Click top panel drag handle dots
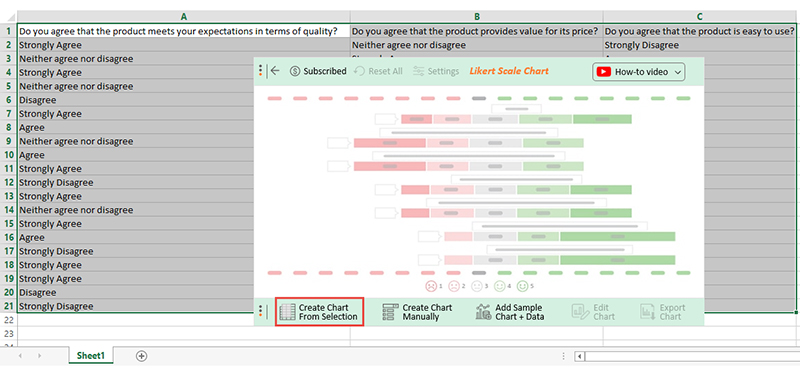 point(261,70)
